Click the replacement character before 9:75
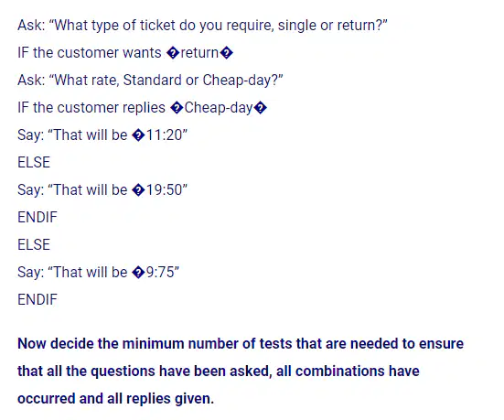Viewport: 504px width, 420px height. point(138,273)
